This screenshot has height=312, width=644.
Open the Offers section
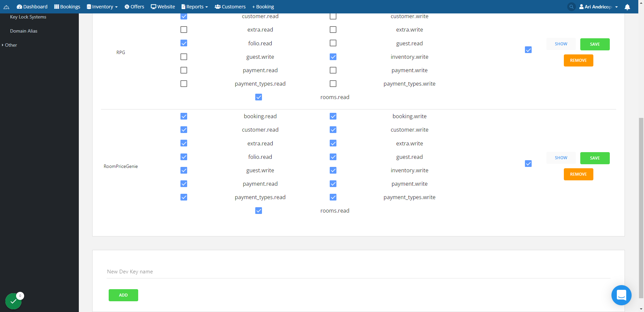pyautogui.click(x=134, y=7)
